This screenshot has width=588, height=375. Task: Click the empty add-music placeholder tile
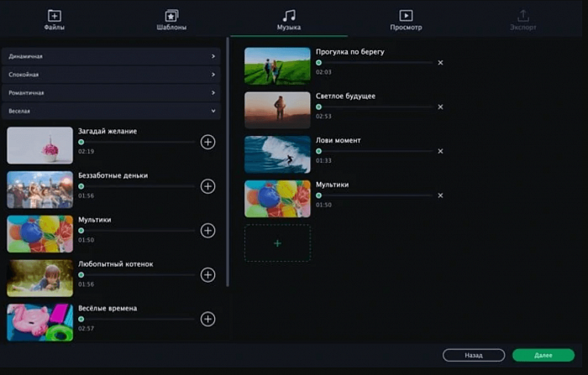coord(277,242)
